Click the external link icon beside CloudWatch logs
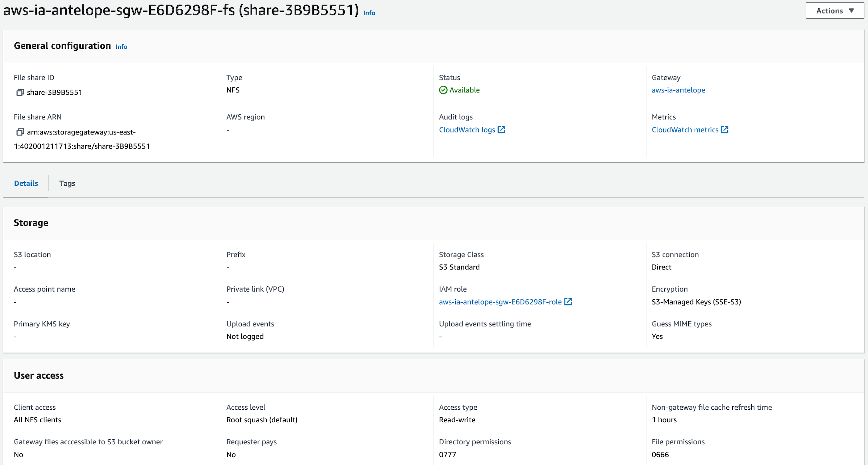The image size is (868, 465). 502,129
